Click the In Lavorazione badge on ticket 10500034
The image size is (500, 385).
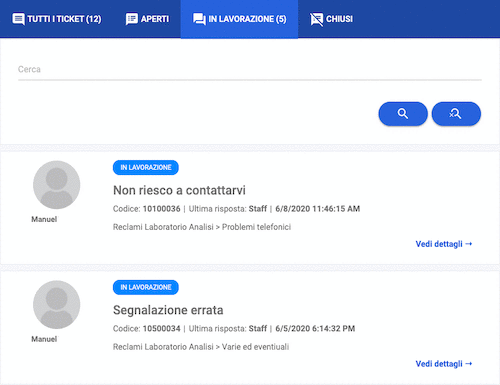pos(146,287)
